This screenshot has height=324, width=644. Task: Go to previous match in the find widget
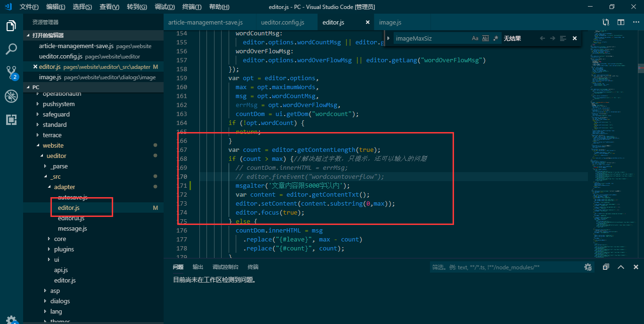point(542,38)
